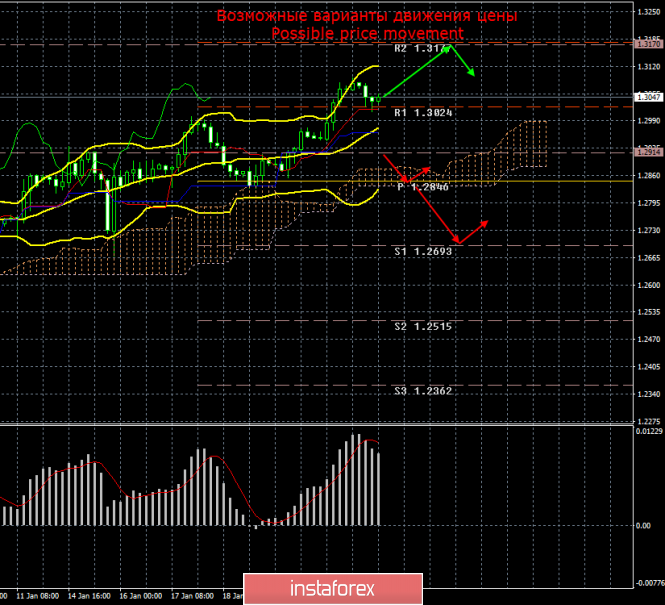Select the P 1.2846 pivot label
The height and width of the screenshot is (605, 665).
tap(424, 187)
